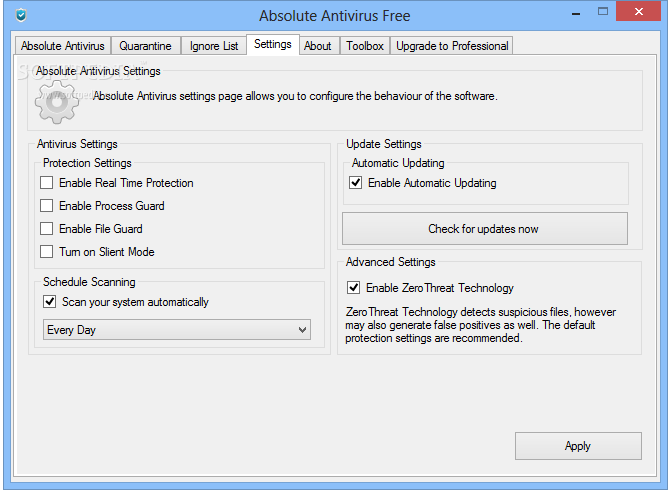Go to the Ignore List tab
This screenshot has width=668, height=490.
click(x=214, y=46)
